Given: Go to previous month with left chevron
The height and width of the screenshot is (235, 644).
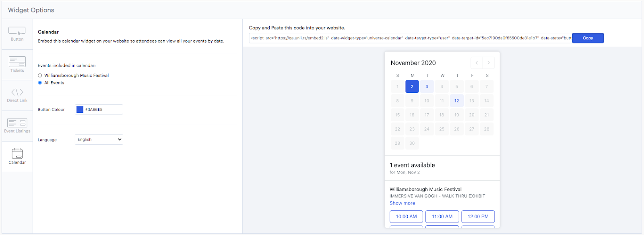Looking at the screenshot, I should coord(477,63).
